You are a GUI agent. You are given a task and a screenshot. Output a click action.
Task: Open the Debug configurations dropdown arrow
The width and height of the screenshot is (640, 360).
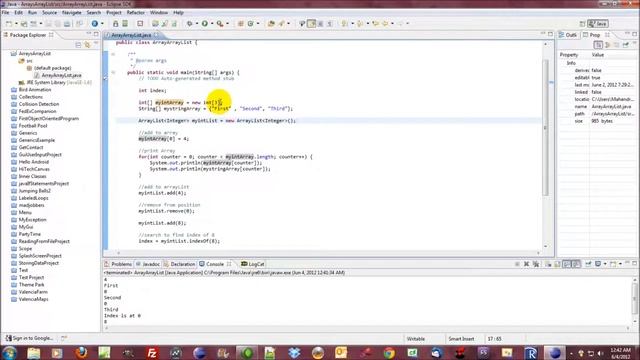197,24
